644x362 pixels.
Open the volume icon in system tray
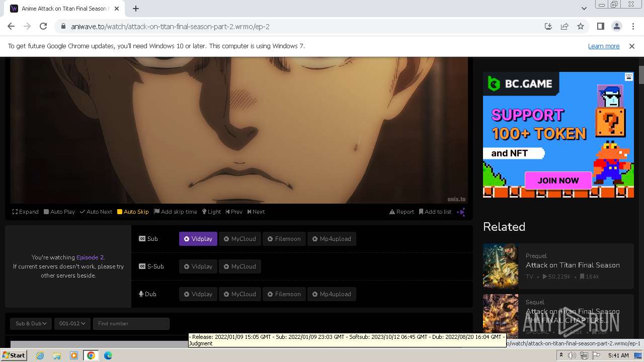coord(572,355)
